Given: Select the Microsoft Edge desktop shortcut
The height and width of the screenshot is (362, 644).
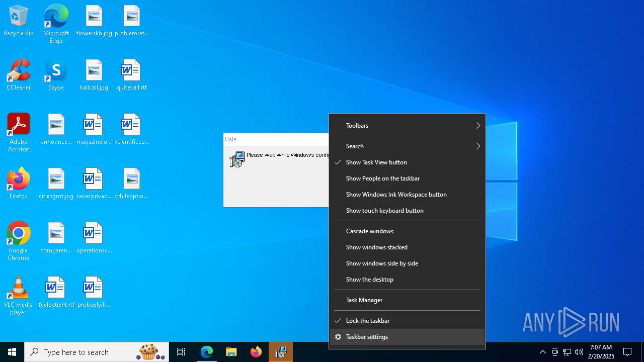Looking at the screenshot, I should tap(56, 24).
